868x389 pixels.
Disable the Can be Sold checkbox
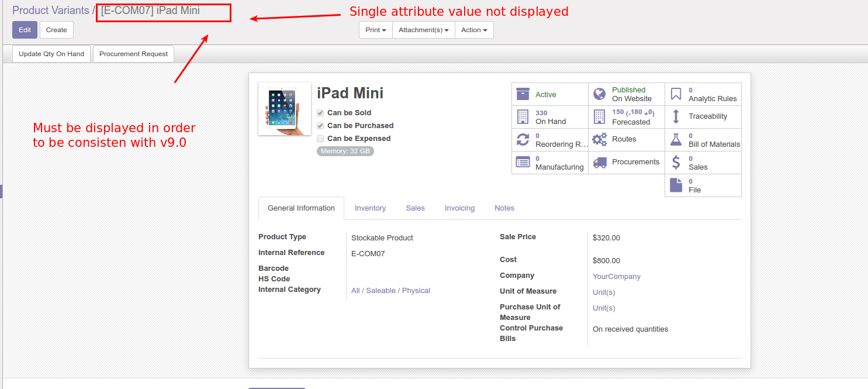point(320,112)
